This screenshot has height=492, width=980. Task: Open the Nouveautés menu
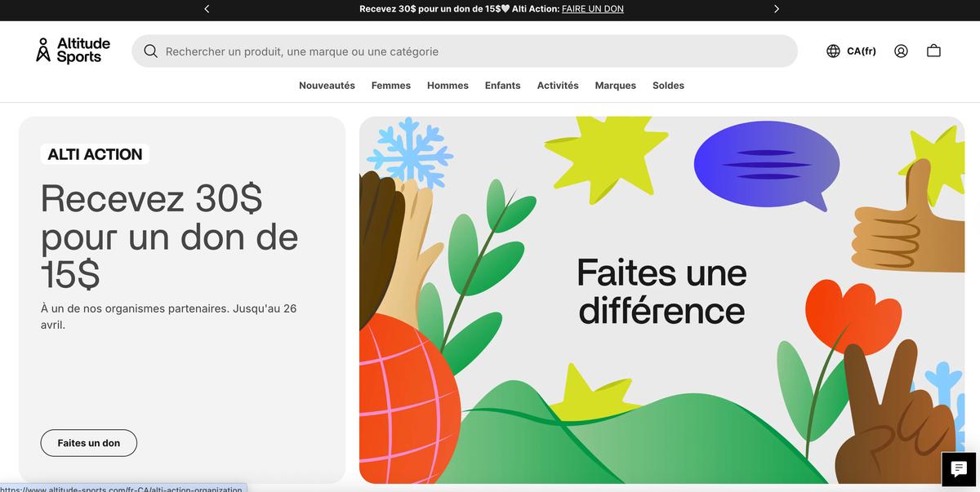327,86
